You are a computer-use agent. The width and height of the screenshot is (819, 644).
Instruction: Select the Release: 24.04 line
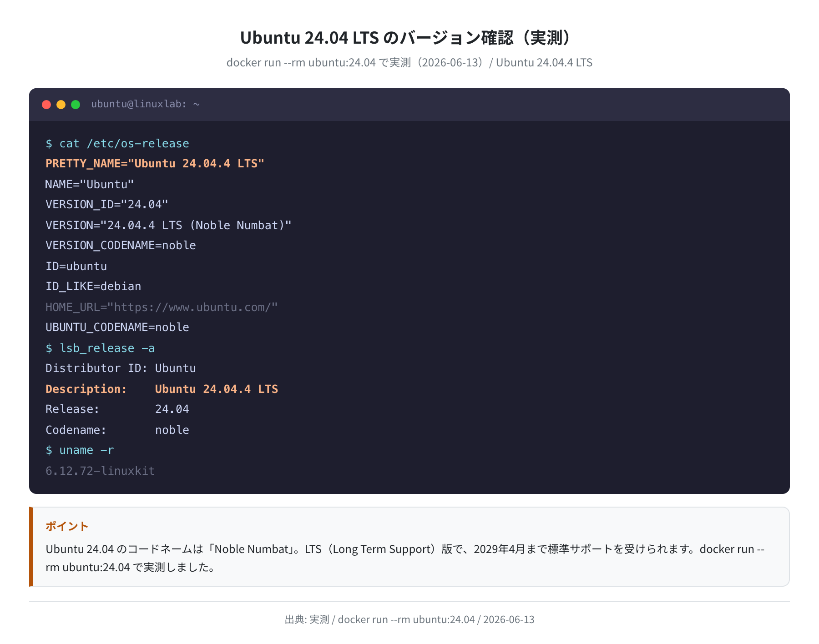[x=117, y=409]
